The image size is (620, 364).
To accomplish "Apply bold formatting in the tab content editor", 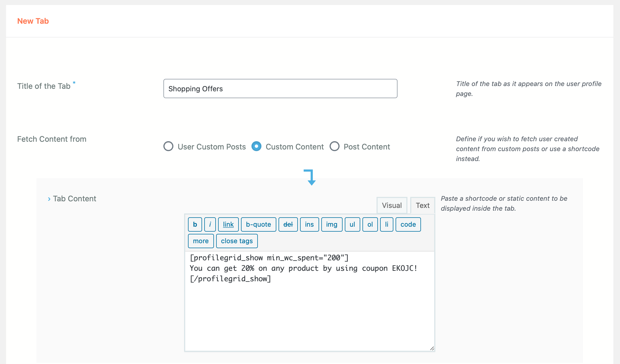I will 195,224.
